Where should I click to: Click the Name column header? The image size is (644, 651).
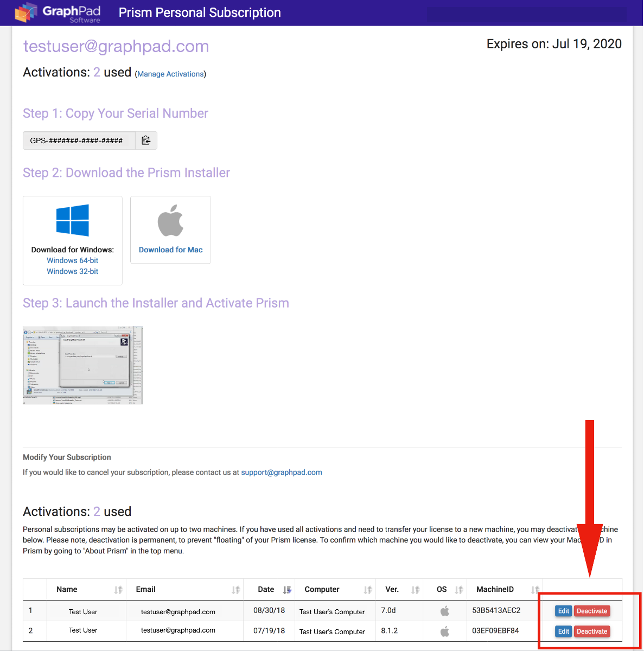tap(67, 590)
